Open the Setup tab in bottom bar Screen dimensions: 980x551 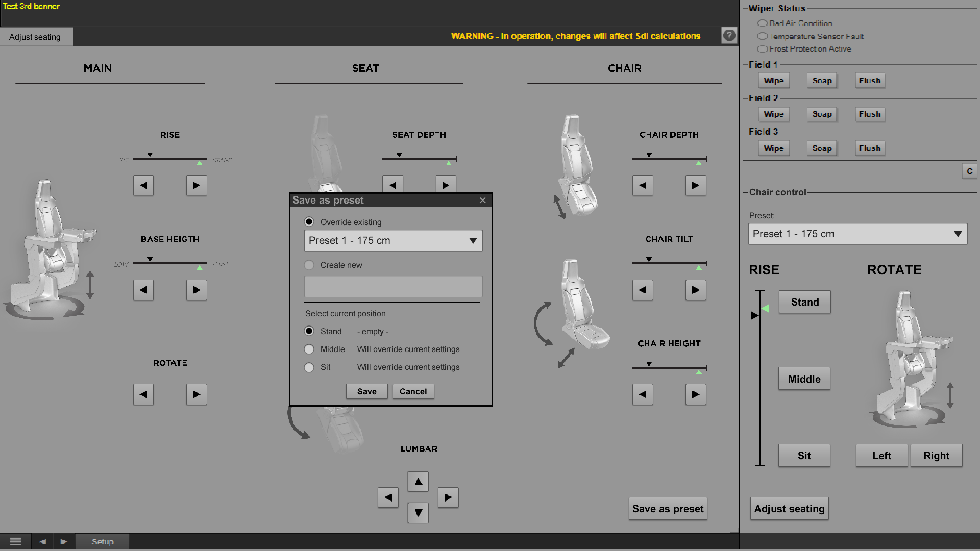tap(103, 542)
